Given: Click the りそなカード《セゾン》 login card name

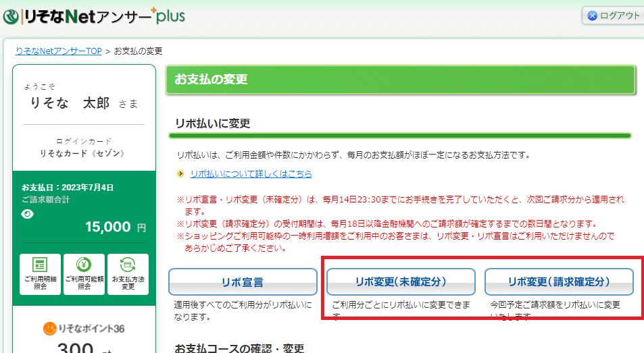Looking at the screenshot, I should (84, 153).
